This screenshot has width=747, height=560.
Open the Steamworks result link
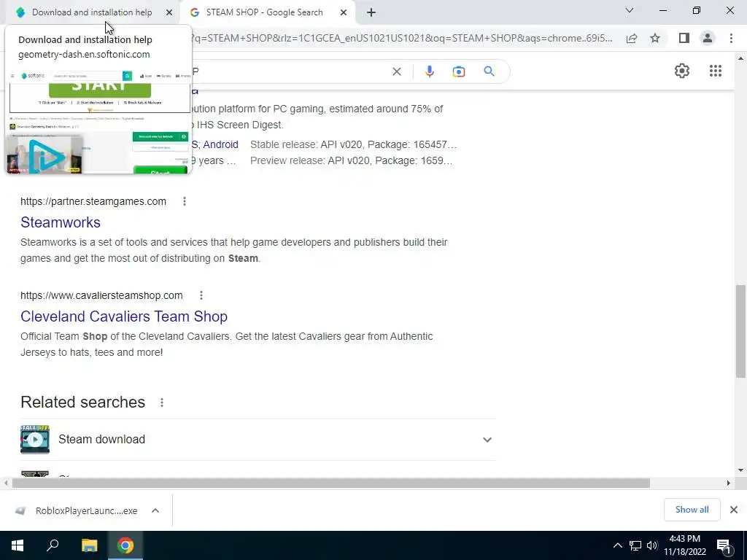(61, 222)
